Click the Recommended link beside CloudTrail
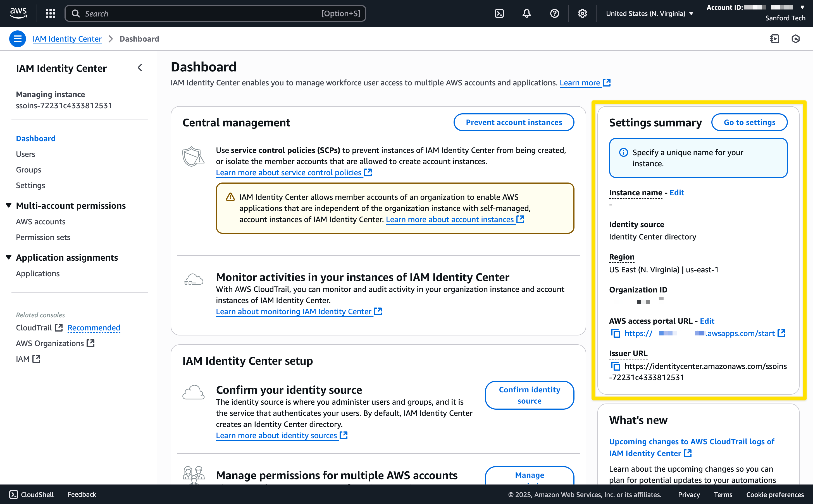The width and height of the screenshot is (813, 504). (x=94, y=328)
